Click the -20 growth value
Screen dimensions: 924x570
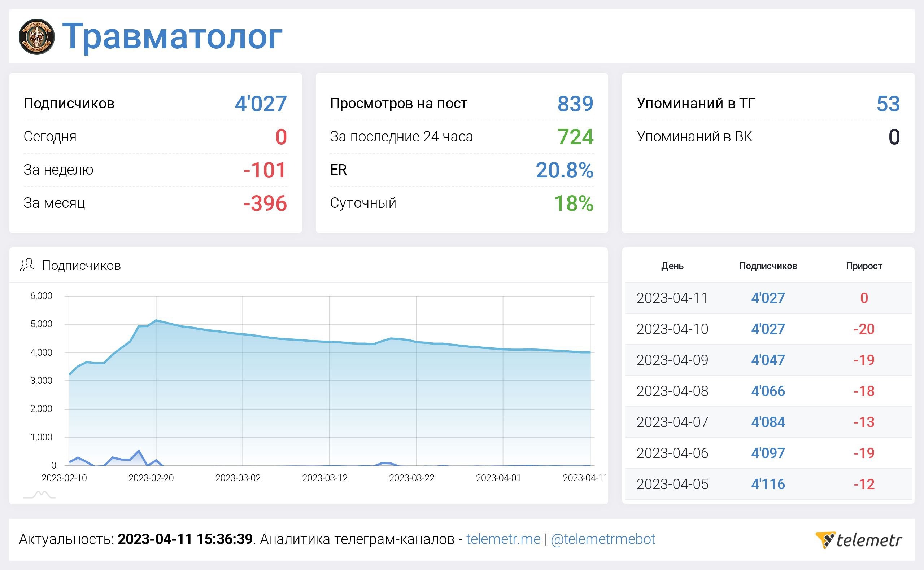[864, 329]
